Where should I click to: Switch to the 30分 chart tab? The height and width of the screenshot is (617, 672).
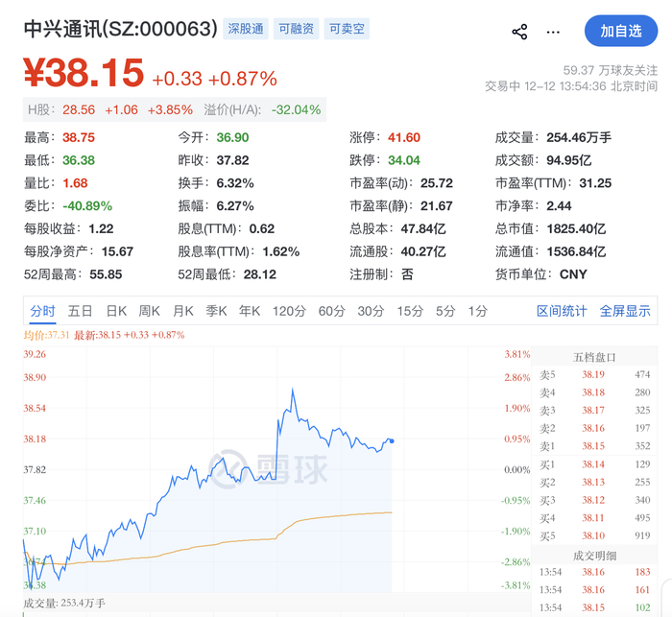(x=371, y=311)
